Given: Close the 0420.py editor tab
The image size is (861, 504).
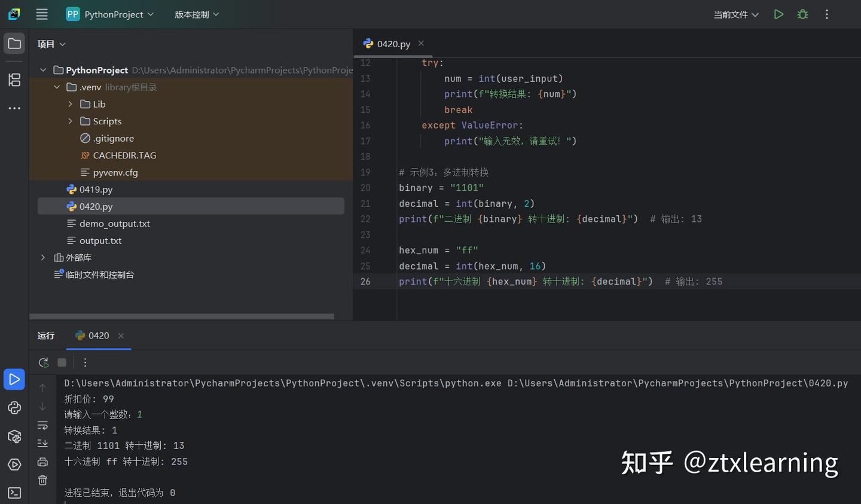Looking at the screenshot, I should (421, 43).
